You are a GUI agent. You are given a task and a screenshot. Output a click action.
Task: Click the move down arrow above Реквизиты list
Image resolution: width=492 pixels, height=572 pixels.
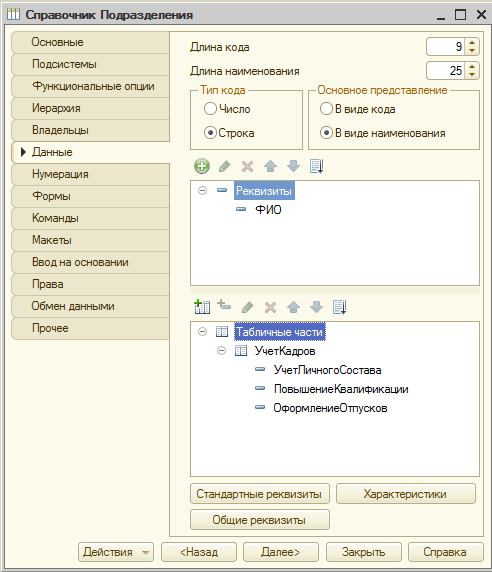click(293, 166)
